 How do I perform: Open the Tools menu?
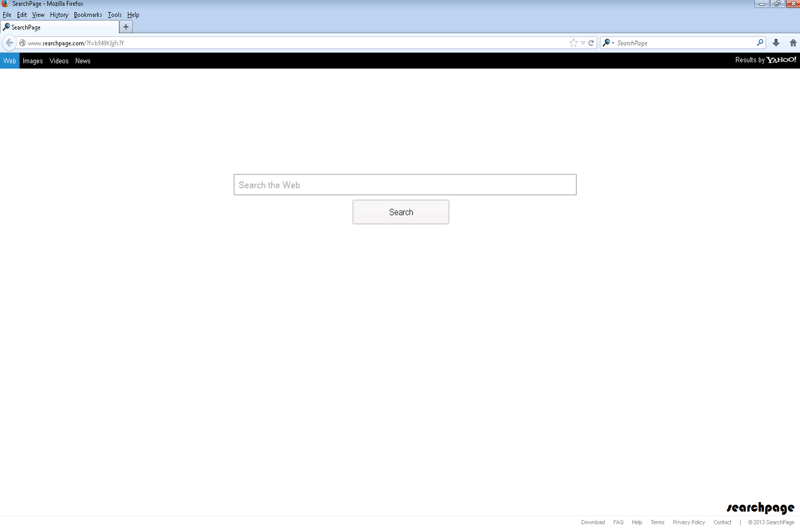point(114,15)
